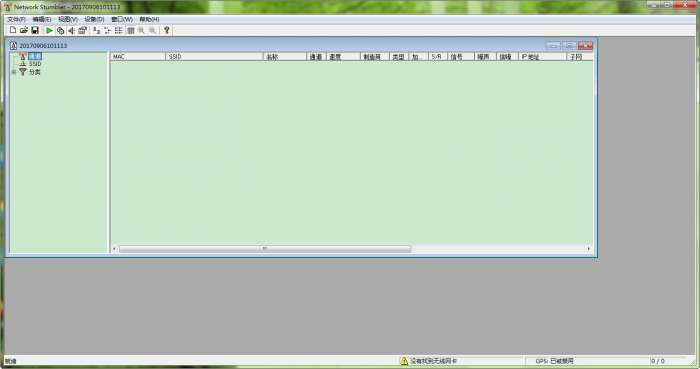Open a file using the folder toolbar icon
The image size is (700, 369).
[24, 30]
